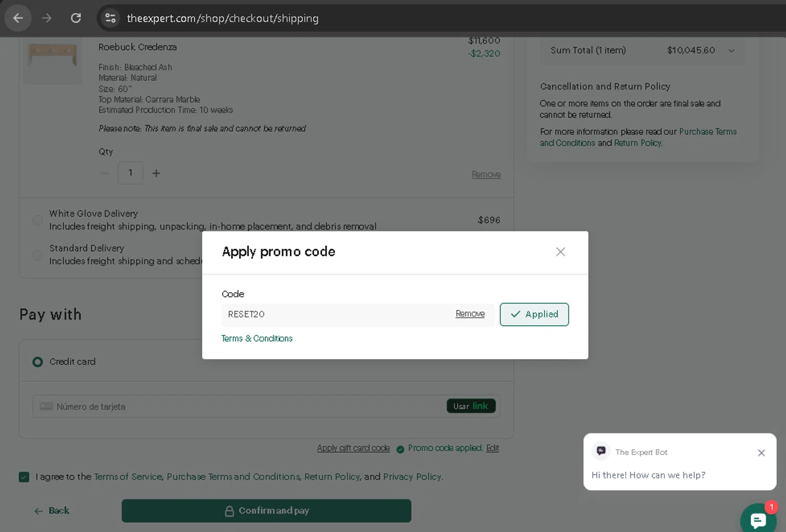Click The Expert Bot avatar icon
786x532 pixels.
(x=601, y=451)
